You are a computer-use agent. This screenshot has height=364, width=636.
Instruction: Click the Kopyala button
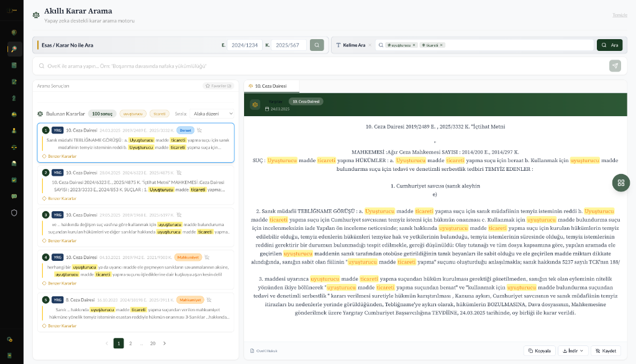coord(539,351)
